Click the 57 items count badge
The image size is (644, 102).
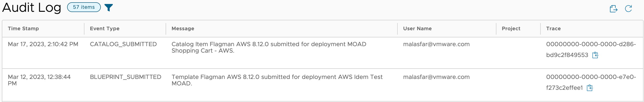[84, 7]
